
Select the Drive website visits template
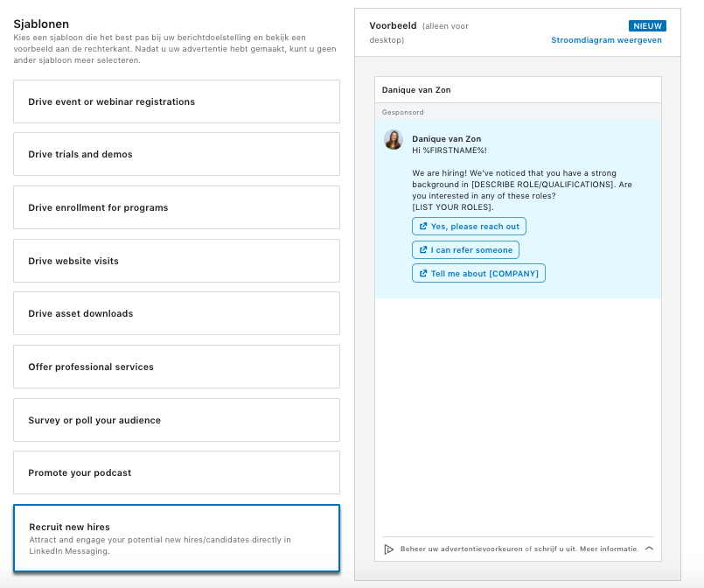(x=177, y=261)
